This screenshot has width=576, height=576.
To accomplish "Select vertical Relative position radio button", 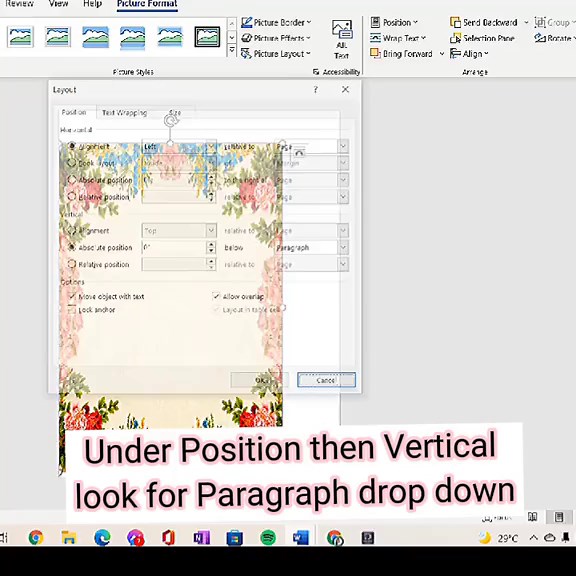I will [x=72, y=264].
